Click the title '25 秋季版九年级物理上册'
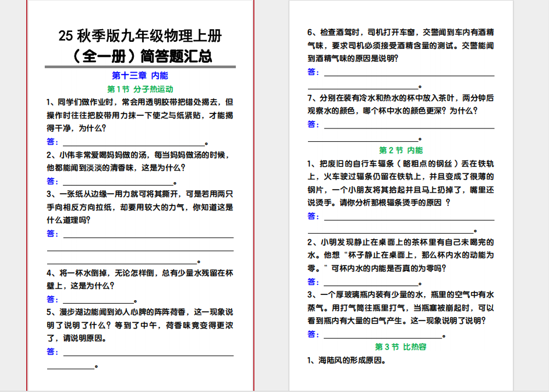 click(x=140, y=36)
